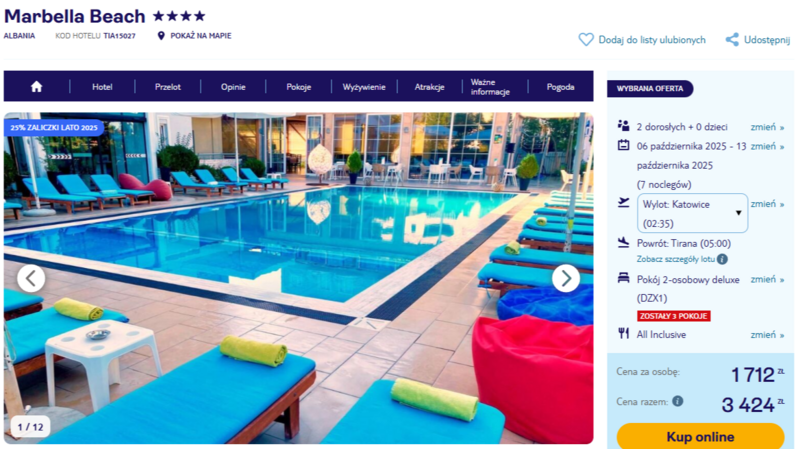
Task: Show next photo with right arrow
Action: click(565, 278)
